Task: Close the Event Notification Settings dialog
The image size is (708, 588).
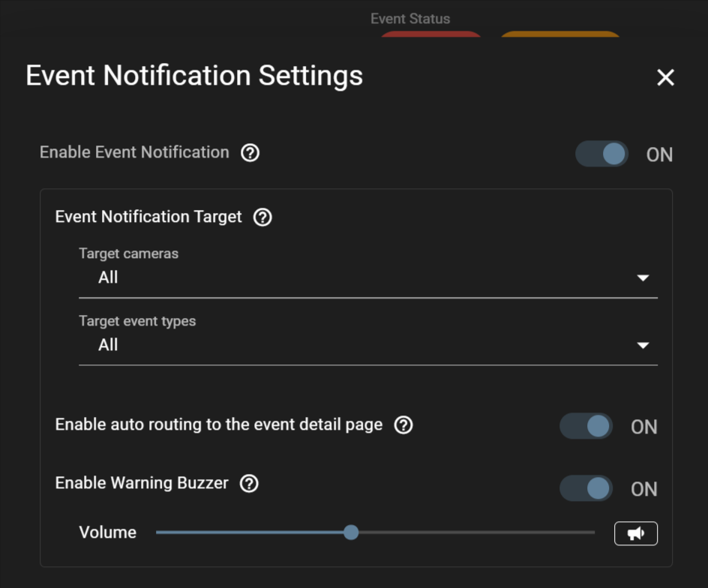Action: 665,77
